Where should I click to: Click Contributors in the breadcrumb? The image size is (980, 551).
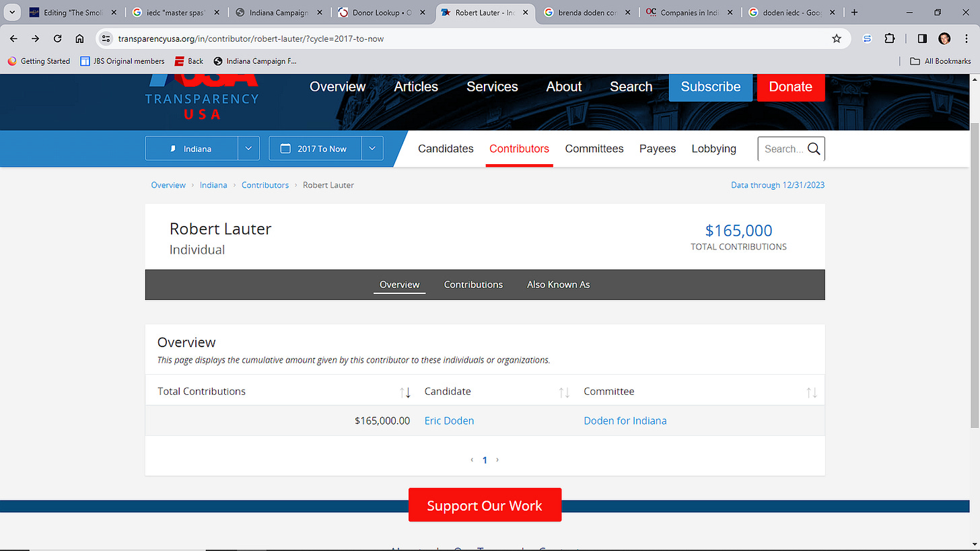[265, 185]
